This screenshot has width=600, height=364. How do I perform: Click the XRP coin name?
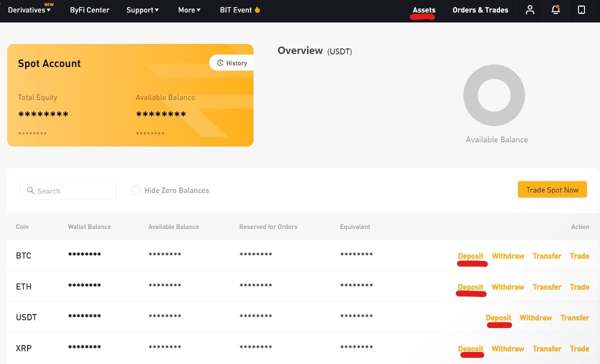pyautogui.click(x=23, y=348)
